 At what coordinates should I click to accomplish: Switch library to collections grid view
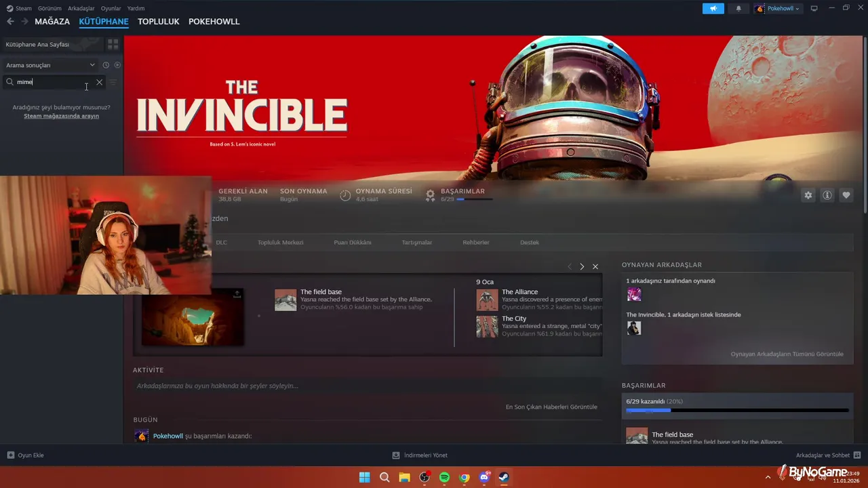click(113, 44)
